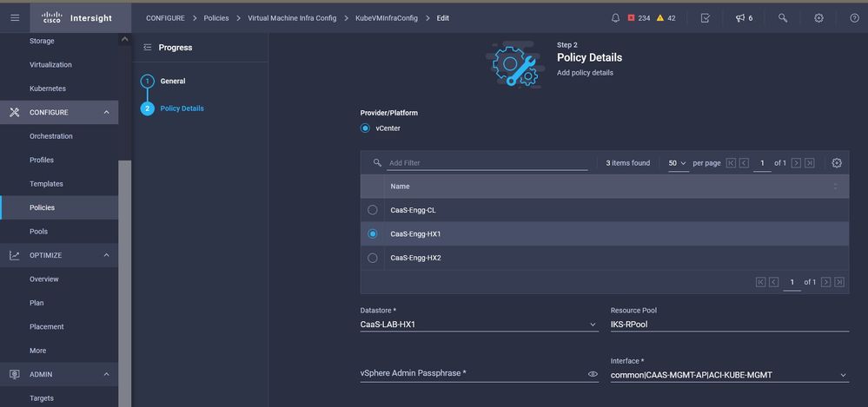Click the sidebar vertical scrollbar
The image size is (868, 407).
pyautogui.click(x=124, y=284)
